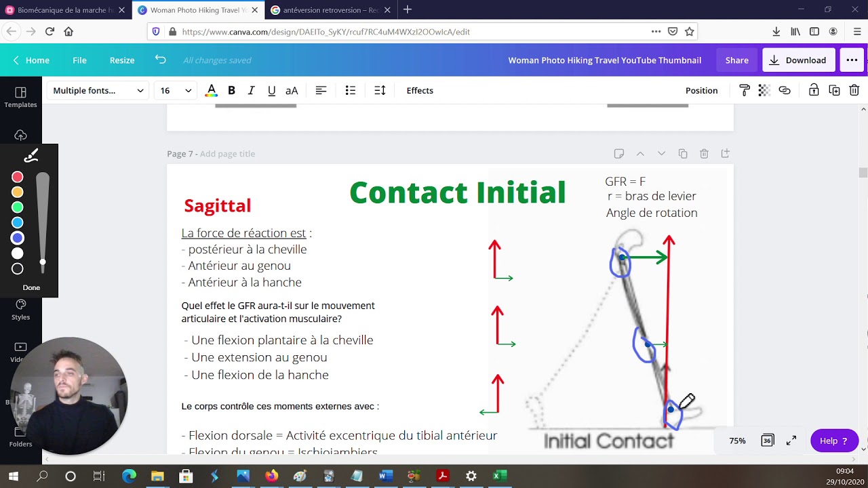Open the zoom level 75% menu
This screenshot has height=488, width=868.
[737, 441]
